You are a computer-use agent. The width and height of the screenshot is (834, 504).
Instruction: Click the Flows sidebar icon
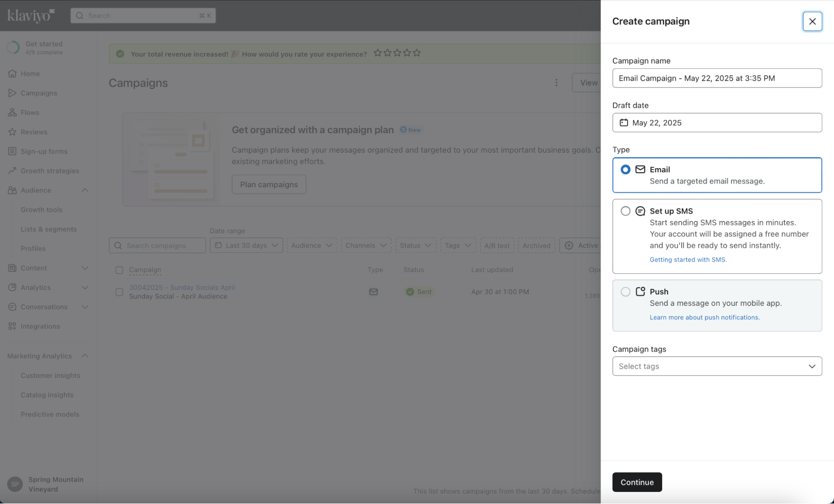pyautogui.click(x=12, y=113)
